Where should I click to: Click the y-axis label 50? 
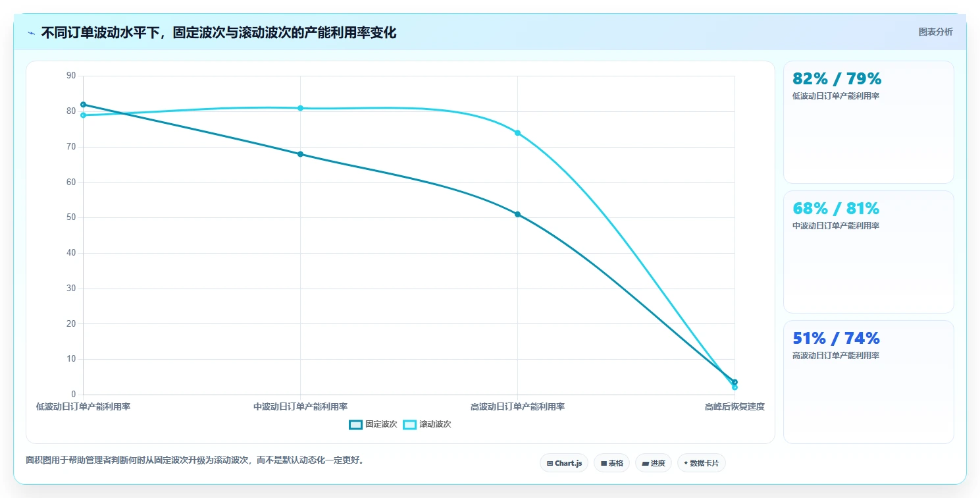[71, 217]
